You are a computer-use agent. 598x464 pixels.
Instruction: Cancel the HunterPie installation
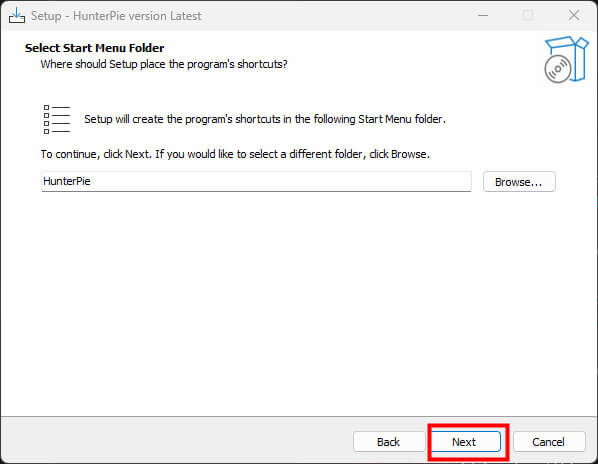point(549,442)
